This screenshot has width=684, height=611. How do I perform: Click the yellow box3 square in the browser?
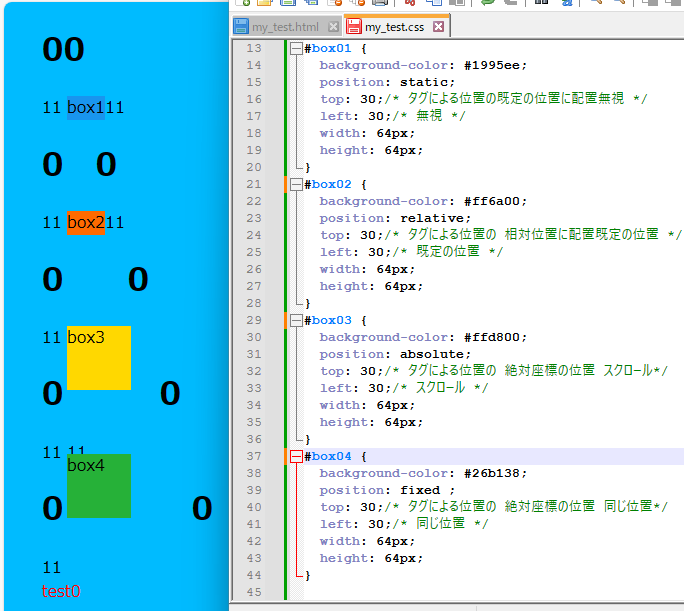click(99, 358)
